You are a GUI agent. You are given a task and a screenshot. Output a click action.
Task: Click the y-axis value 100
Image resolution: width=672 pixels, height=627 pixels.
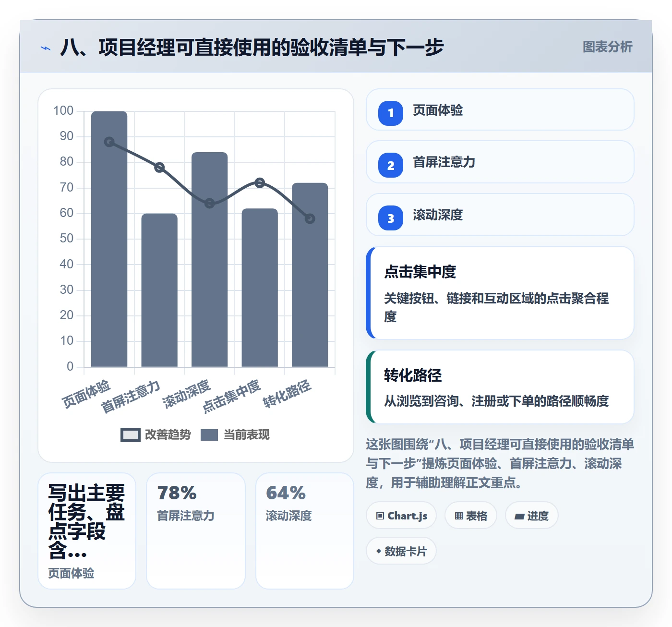63,111
